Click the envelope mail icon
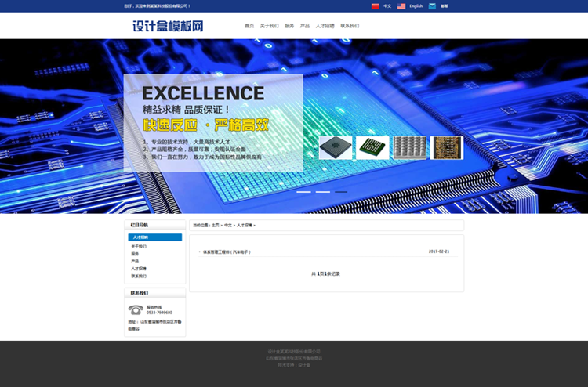Image resolution: width=588 pixels, height=387 pixels. coord(432,6)
